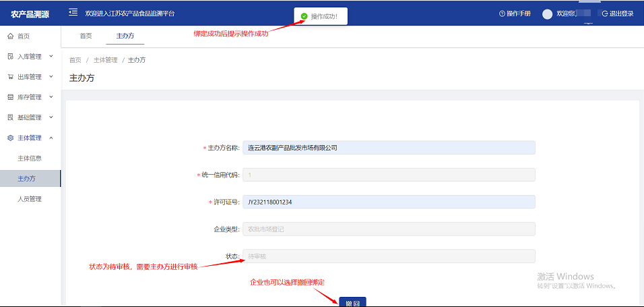
Task: Click the 入库管理 inbound icon
Action: [x=10, y=57]
